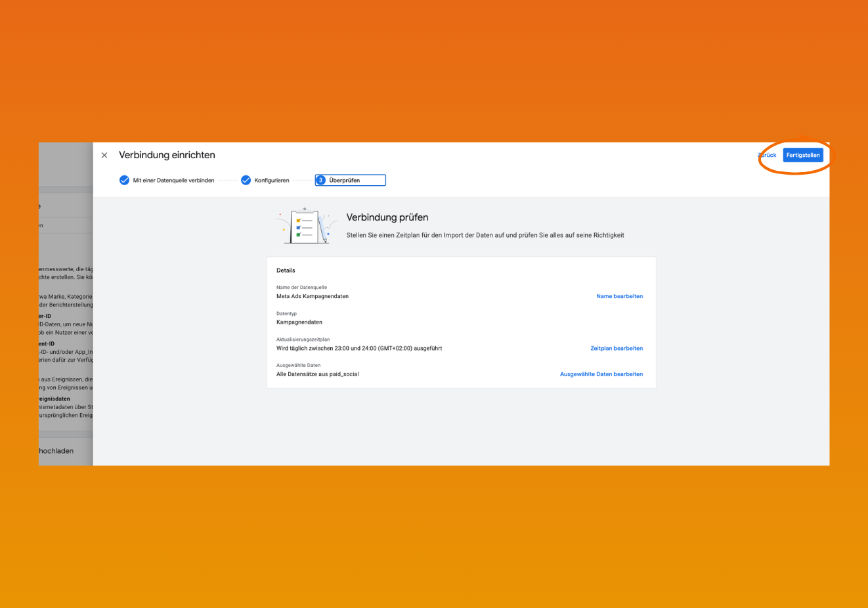
Task: Click step number 3 circle icon
Action: (x=321, y=180)
